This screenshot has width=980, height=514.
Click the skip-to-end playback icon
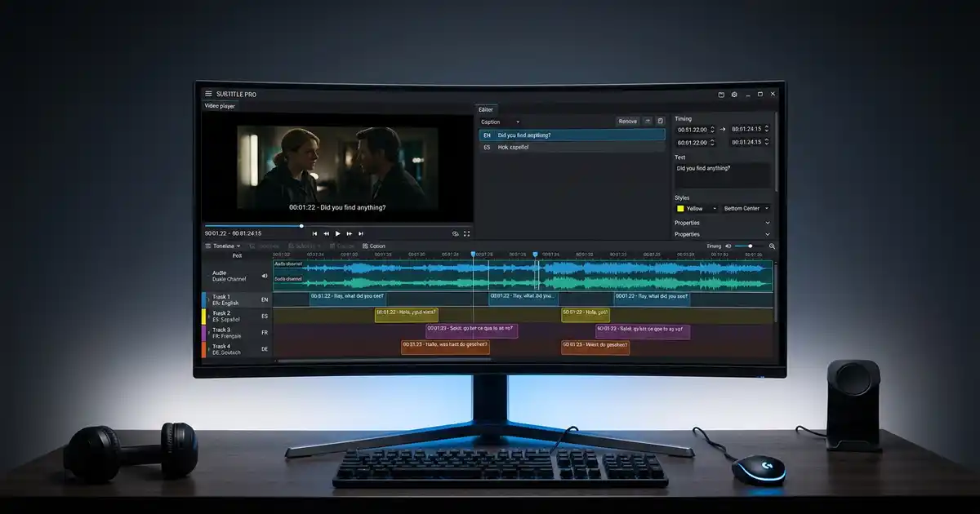point(362,234)
